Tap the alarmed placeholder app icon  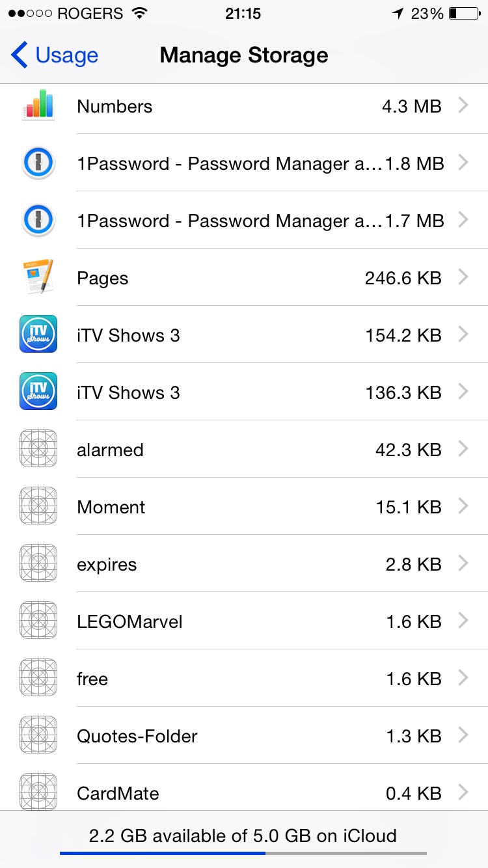pos(38,449)
